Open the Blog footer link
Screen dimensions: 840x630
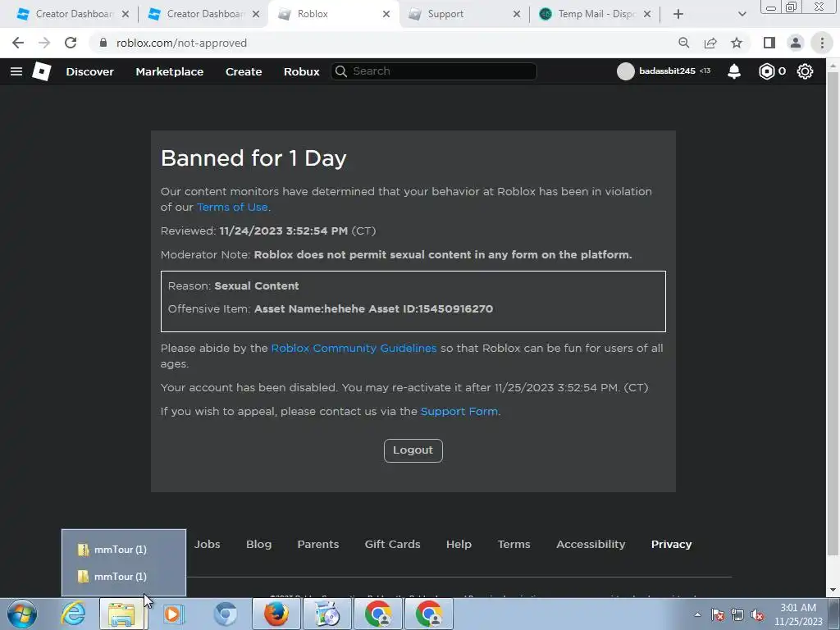click(x=258, y=545)
